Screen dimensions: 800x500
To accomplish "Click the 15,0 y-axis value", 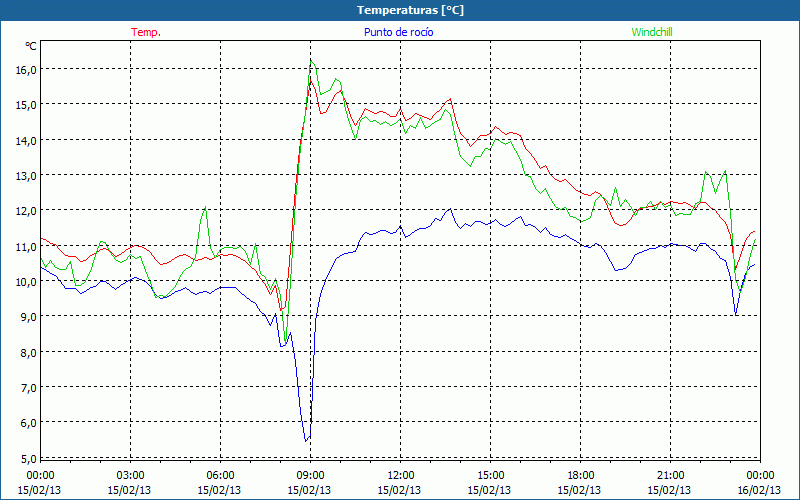I will click(26, 105).
